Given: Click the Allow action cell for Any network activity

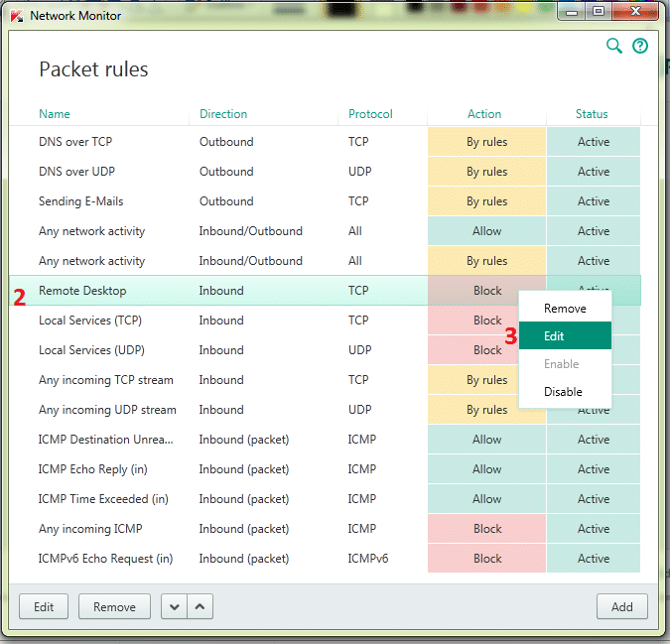Looking at the screenshot, I should click(x=486, y=231).
